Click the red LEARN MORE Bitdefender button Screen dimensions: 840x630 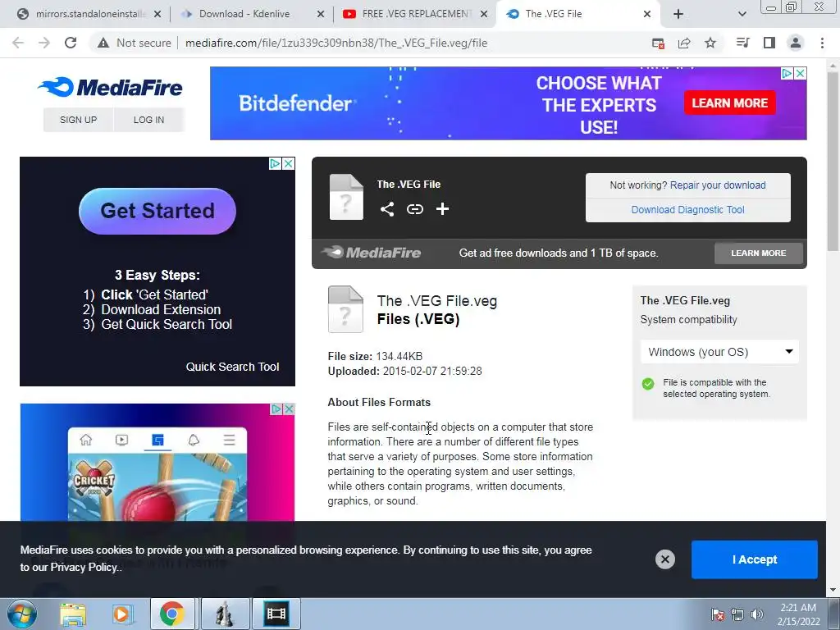click(x=729, y=103)
